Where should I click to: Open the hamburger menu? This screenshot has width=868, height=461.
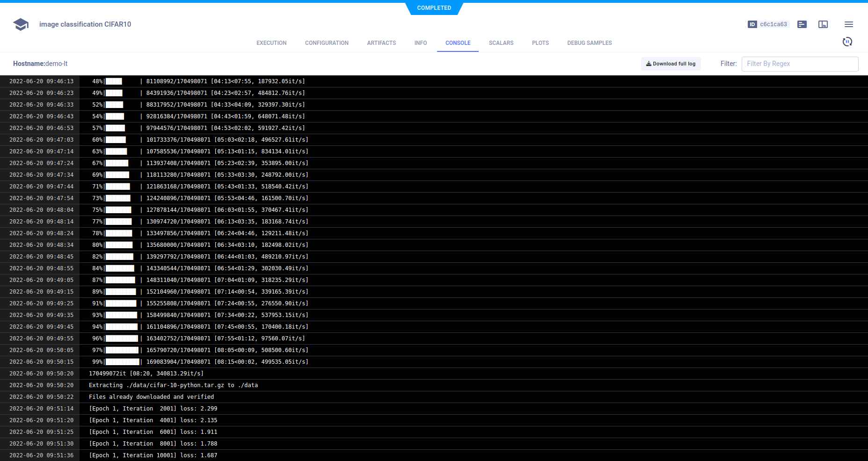tap(848, 24)
